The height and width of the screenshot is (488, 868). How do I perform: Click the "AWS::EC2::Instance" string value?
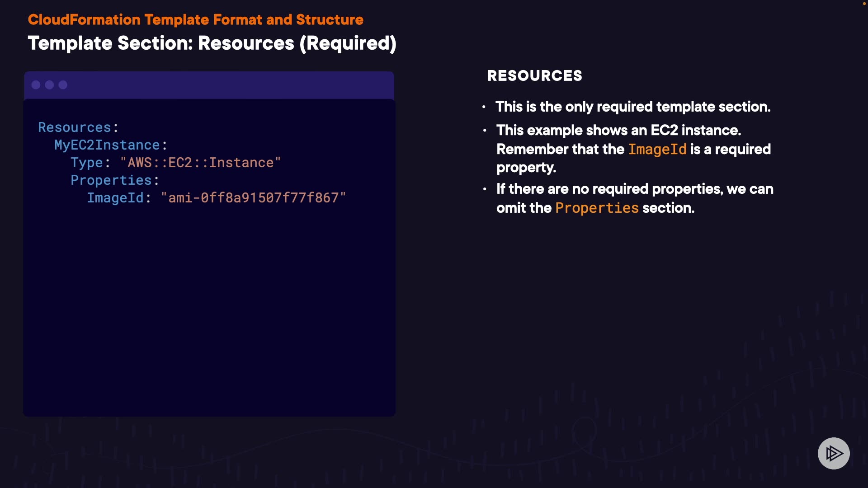pyautogui.click(x=200, y=163)
